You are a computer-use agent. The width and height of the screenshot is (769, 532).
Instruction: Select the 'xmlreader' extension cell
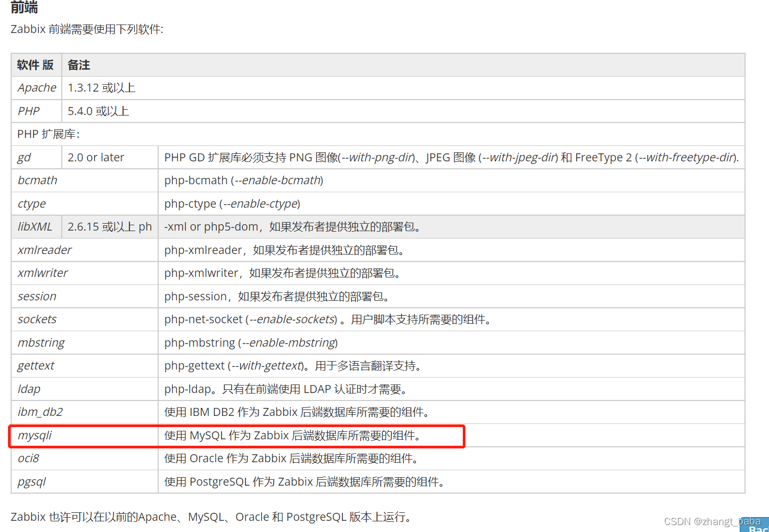pyautogui.click(x=85, y=250)
